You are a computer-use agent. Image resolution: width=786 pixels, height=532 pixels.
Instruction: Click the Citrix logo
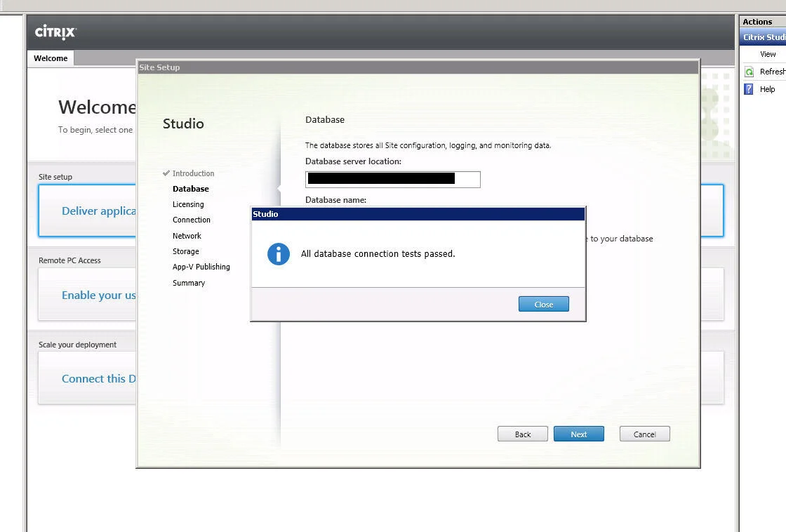point(55,32)
